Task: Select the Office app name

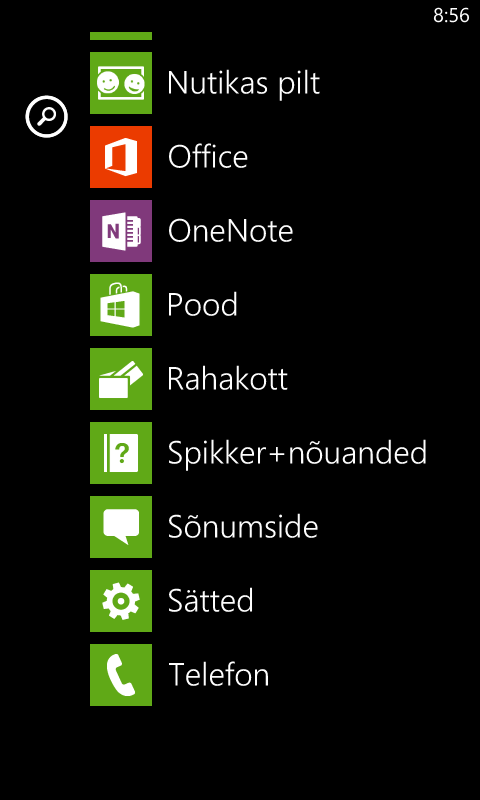Action: click(208, 156)
